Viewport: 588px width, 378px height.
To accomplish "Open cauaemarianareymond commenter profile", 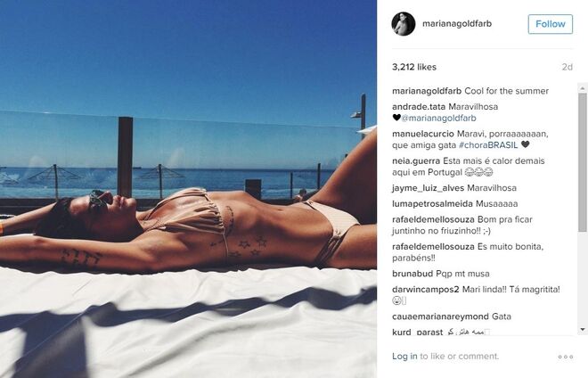I will pos(441,316).
